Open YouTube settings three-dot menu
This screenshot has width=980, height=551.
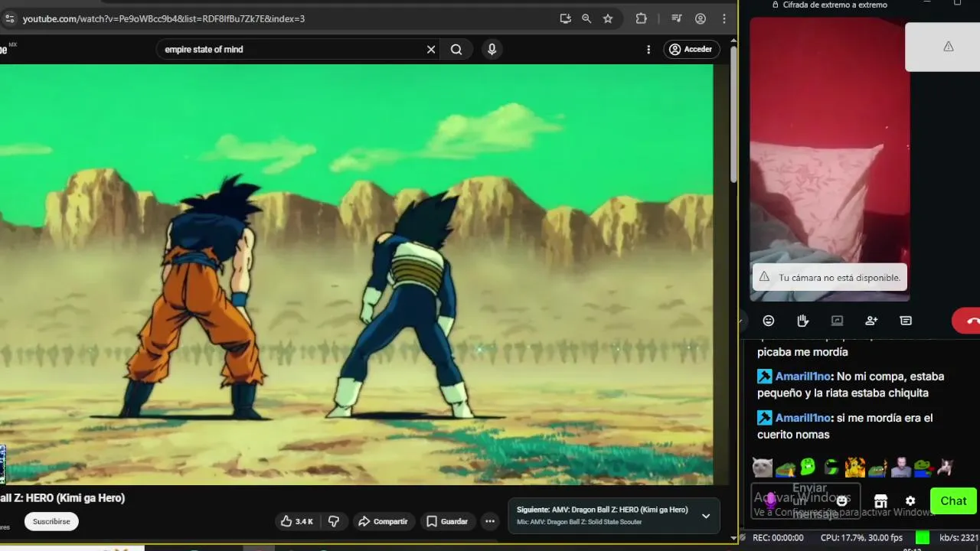[648, 49]
